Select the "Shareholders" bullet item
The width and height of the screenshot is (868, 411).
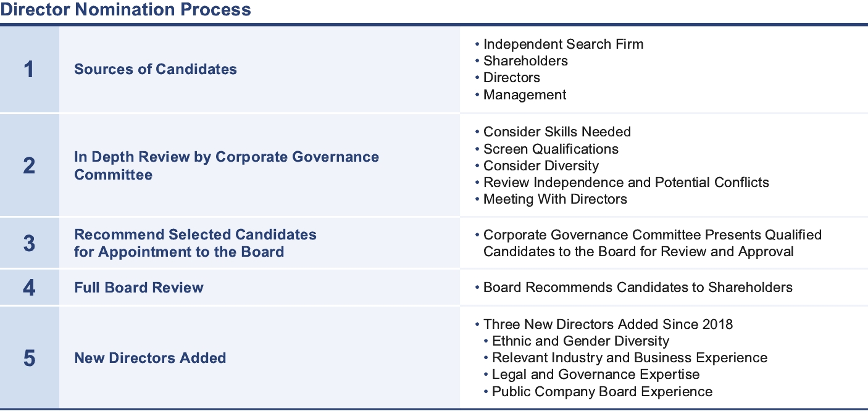(525, 61)
